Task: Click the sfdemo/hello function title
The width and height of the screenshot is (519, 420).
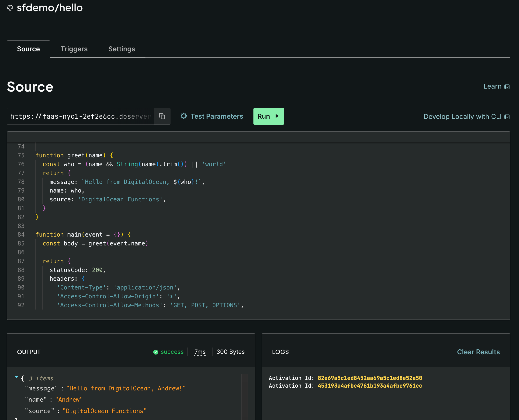Action: pyautogui.click(x=50, y=8)
